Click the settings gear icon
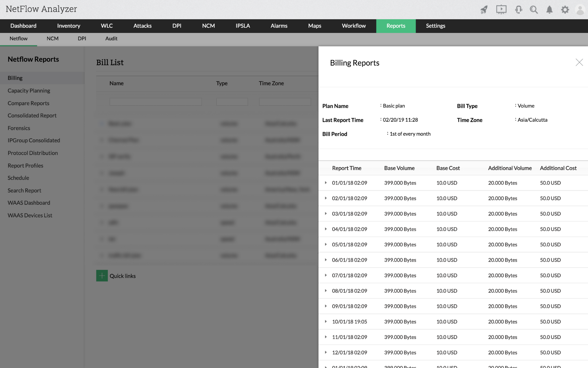This screenshot has width=588, height=368. 565,10
